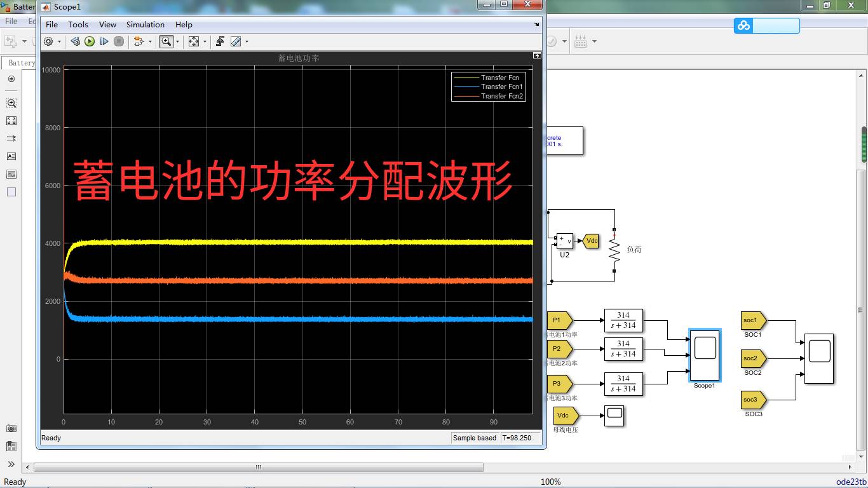Click the 100% zoom status text

click(x=550, y=482)
